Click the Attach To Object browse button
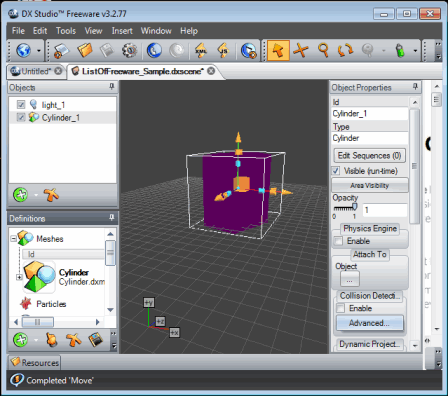 pyautogui.click(x=350, y=279)
